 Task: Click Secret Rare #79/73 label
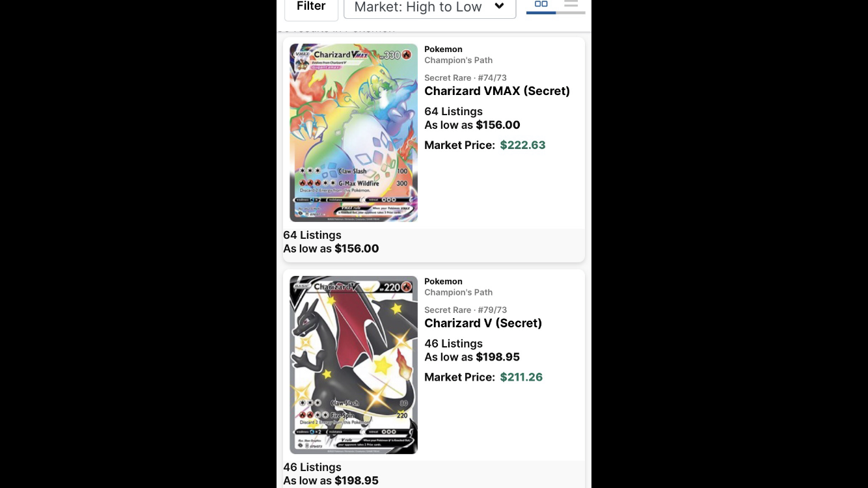465,310
